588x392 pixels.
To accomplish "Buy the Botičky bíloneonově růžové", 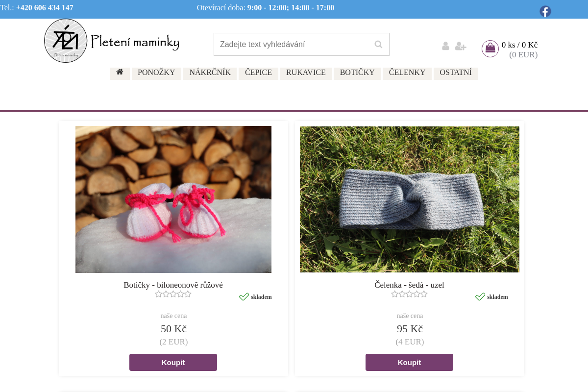I will tap(173, 363).
